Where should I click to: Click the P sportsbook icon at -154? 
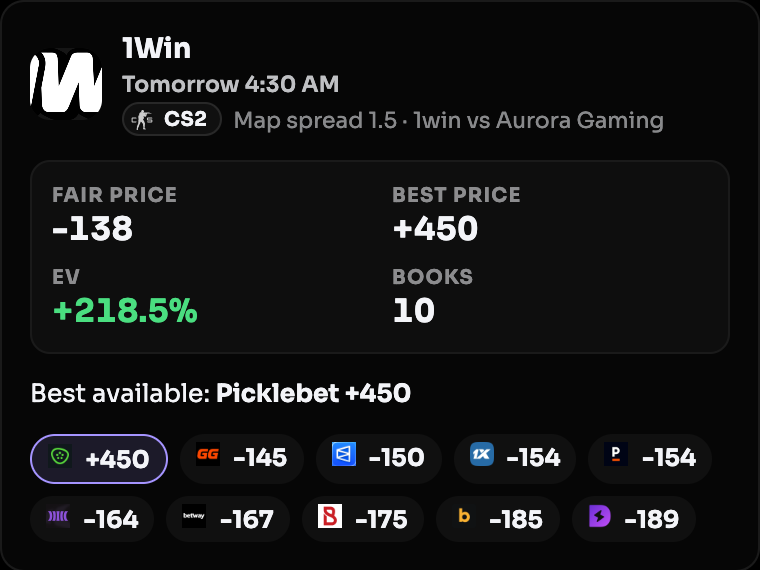616,454
